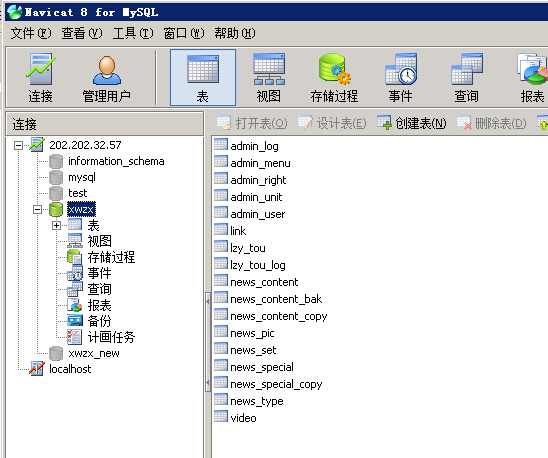The height and width of the screenshot is (458, 548).
Task: Select the link table
Action: pyautogui.click(x=238, y=231)
